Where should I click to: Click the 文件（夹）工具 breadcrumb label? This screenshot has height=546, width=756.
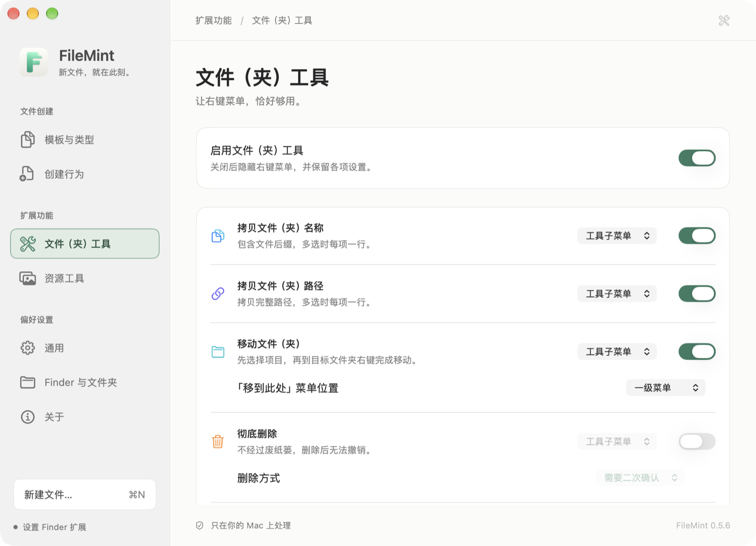point(282,20)
